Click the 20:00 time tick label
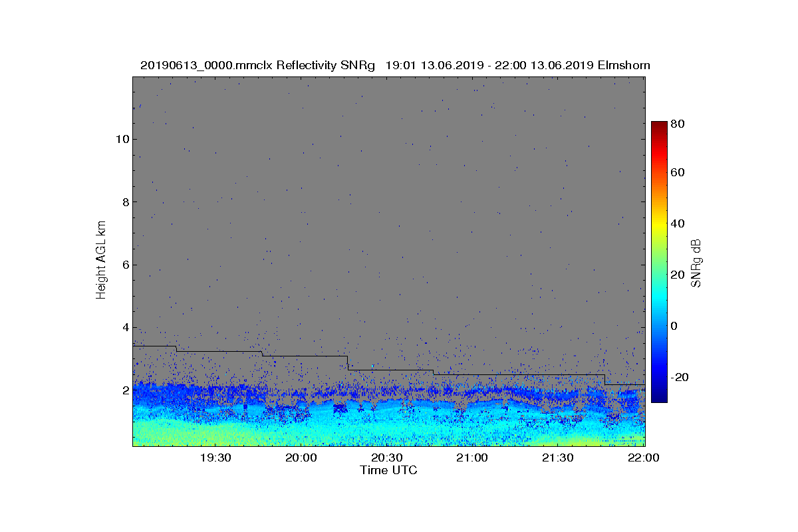The width and height of the screenshot is (798, 532). coord(301,458)
